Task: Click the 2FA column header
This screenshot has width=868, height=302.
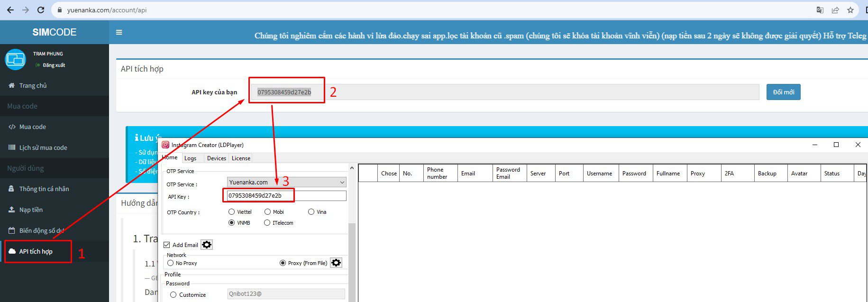Action: (738, 173)
